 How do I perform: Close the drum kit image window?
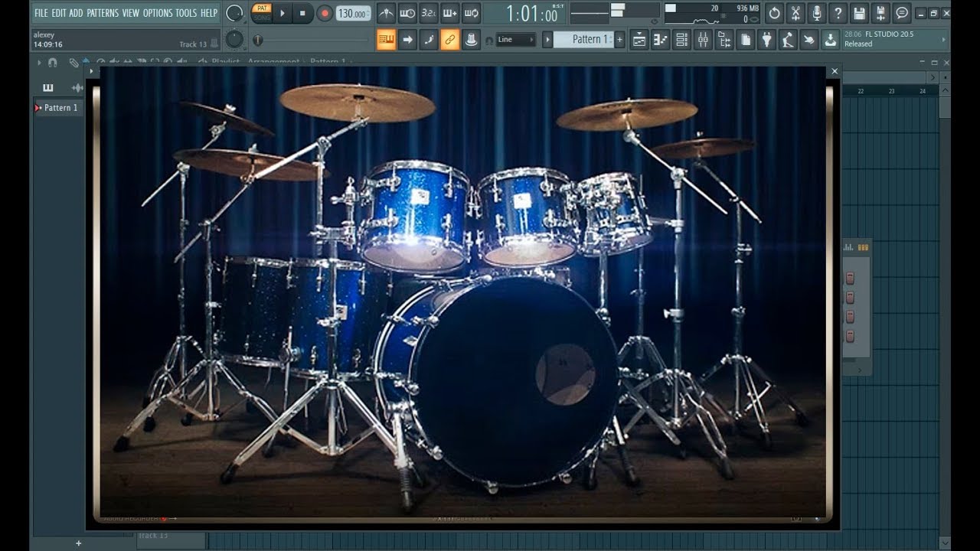[835, 71]
